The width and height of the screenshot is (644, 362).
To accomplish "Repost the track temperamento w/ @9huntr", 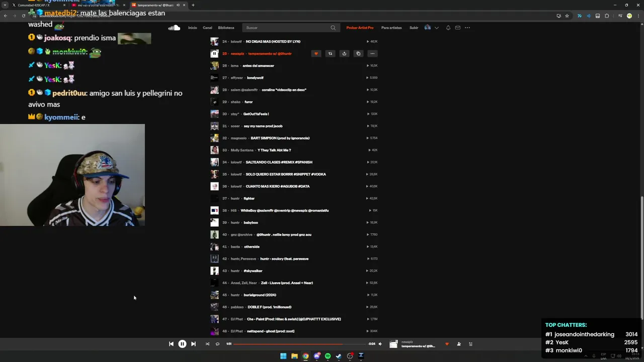I will pos(330,53).
